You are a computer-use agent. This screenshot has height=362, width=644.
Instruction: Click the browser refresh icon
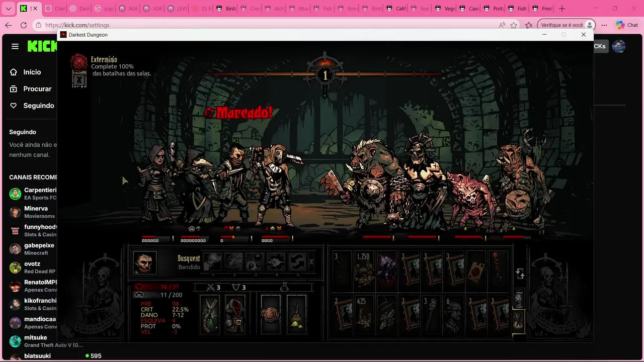(x=24, y=25)
